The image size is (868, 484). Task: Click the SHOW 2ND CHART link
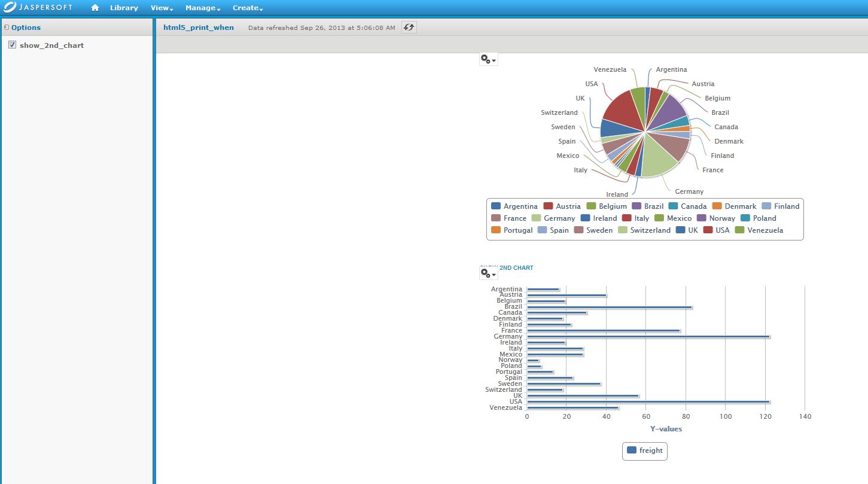tap(507, 267)
